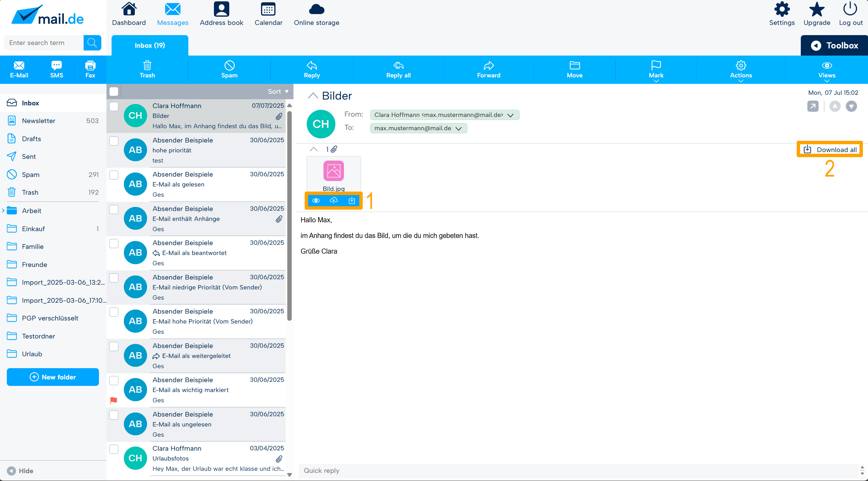868x481 pixels.
Task: Forward the message
Action: 489,70
